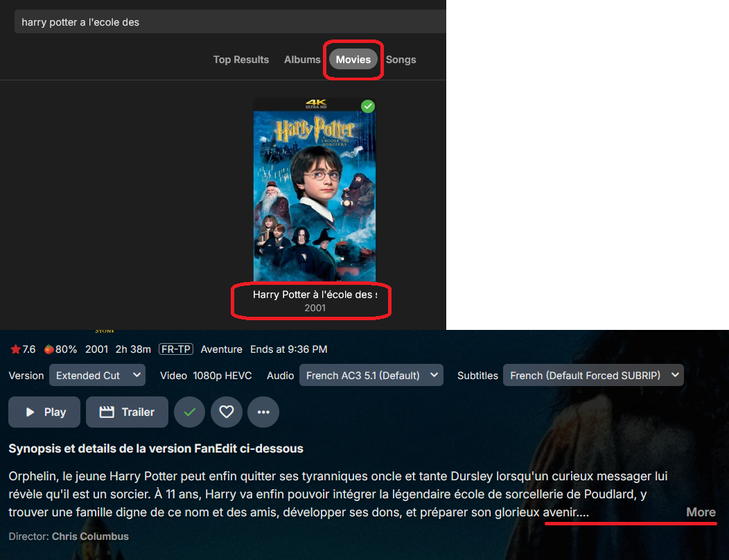Open the Subtitles dropdown French Forced SUBRIP
Screen dimensions: 729x560
point(593,376)
